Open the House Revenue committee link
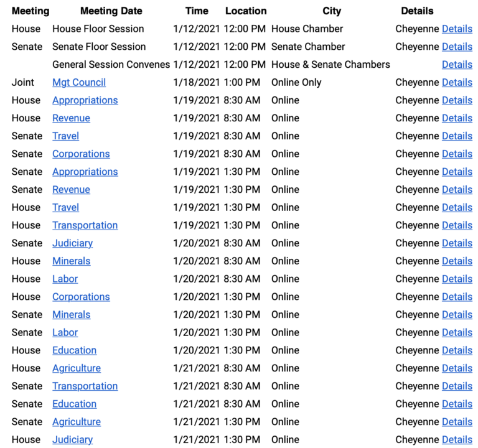This screenshot has width=478, height=448. [71, 118]
